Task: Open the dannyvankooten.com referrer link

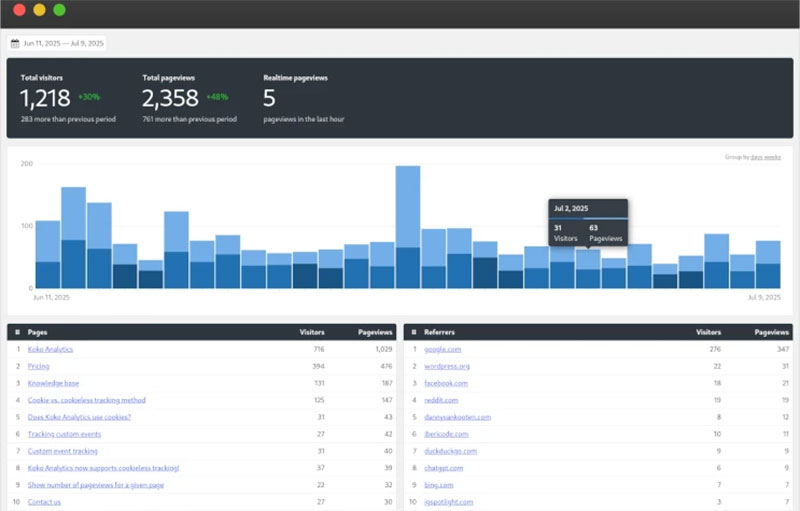Action: point(457,417)
